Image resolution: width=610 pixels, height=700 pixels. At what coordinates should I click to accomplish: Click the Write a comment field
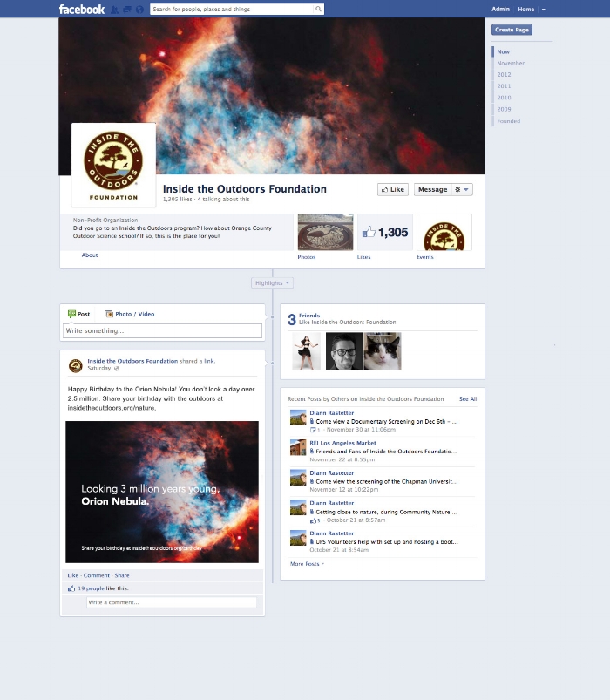click(172, 602)
